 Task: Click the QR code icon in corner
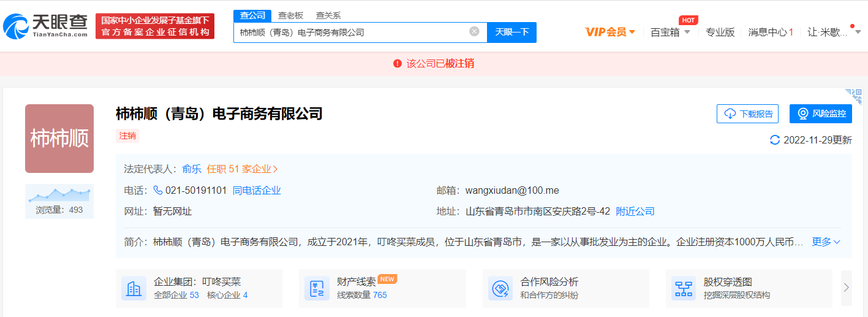(x=856, y=96)
